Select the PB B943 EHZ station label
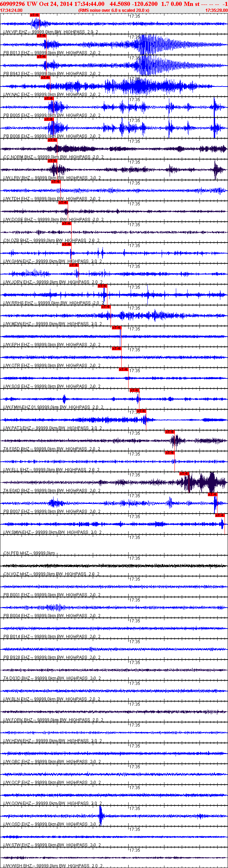Image resolution: width=228 pixels, height=868 pixels. [x=52, y=74]
